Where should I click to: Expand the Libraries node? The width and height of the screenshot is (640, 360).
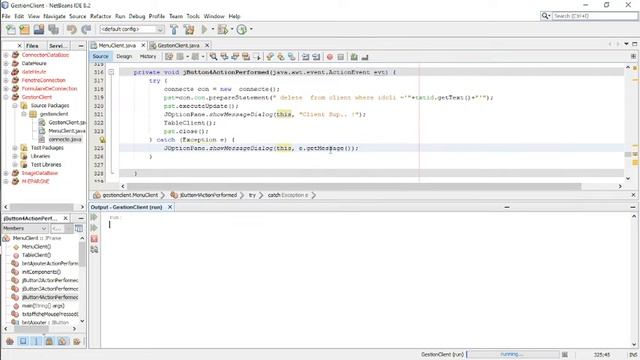click(15, 156)
